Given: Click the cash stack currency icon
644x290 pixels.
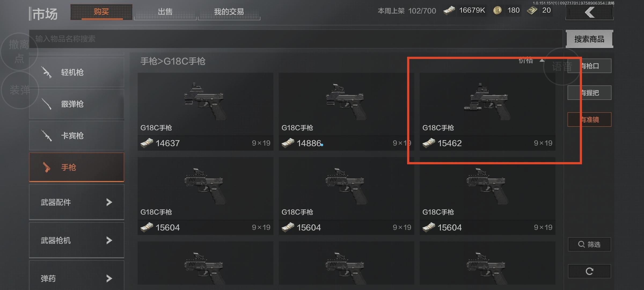Looking at the screenshot, I should coord(449,10).
